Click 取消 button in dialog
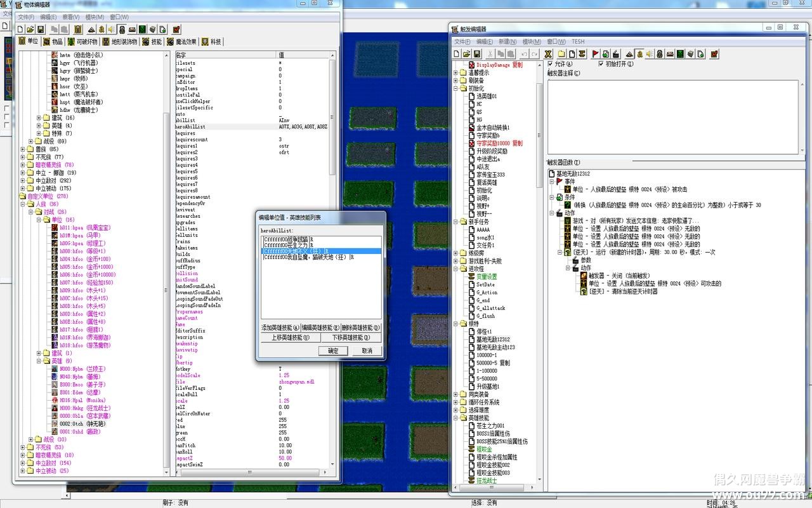The width and height of the screenshot is (812, 508). pyautogui.click(x=367, y=351)
